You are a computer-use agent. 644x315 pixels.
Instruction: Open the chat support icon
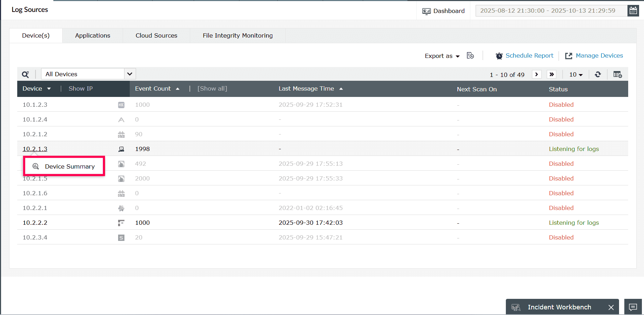pyautogui.click(x=633, y=307)
